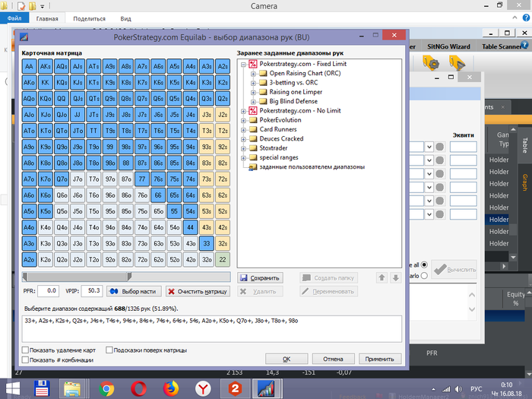
Task: Select the 'arlo' radio button
Action: coord(424,275)
